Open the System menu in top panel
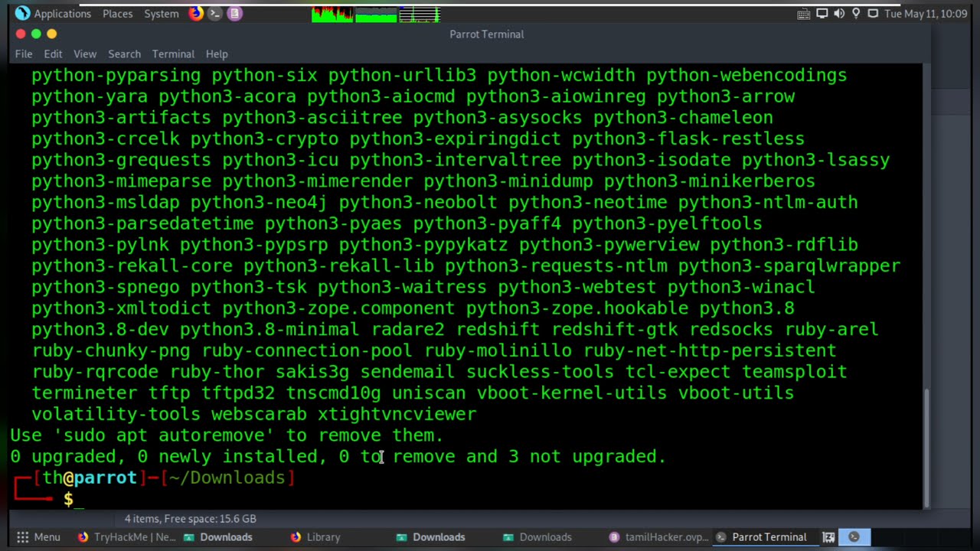This screenshot has width=980, height=551. click(161, 14)
